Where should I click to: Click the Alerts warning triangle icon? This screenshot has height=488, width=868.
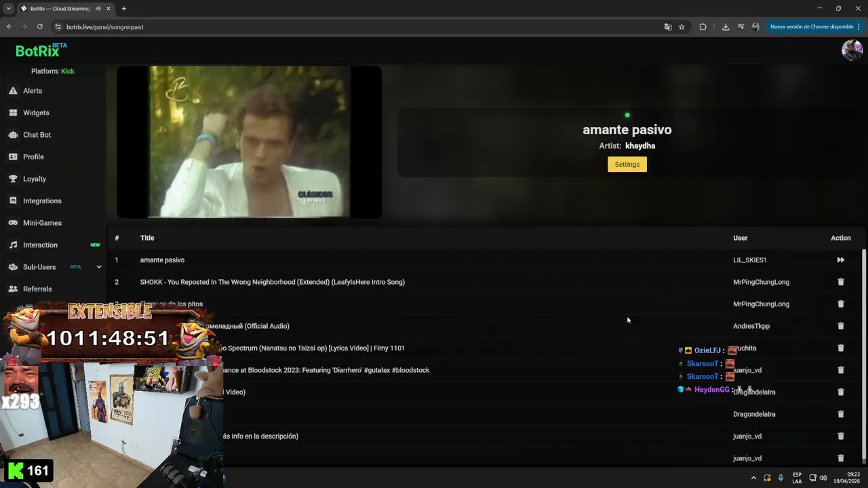click(13, 91)
